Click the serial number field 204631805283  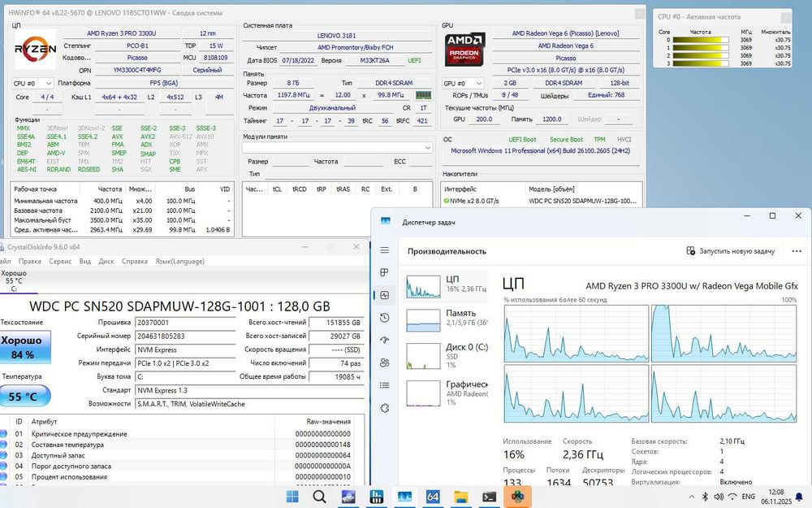(x=185, y=336)
